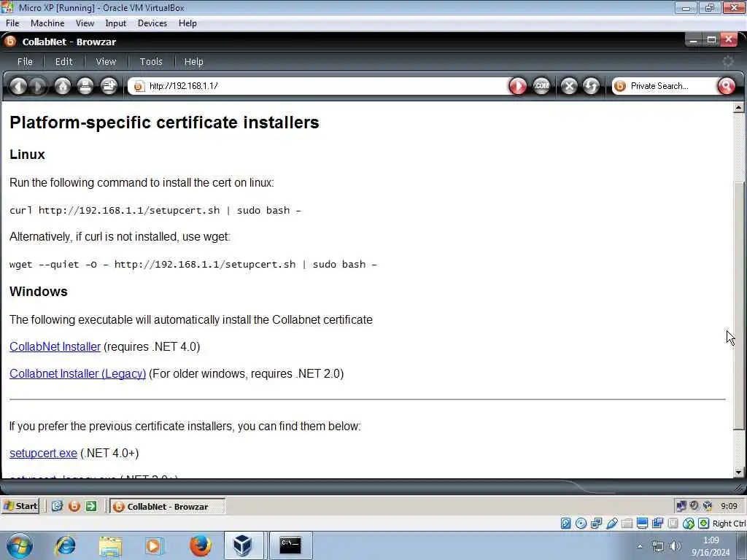This screenshot has width=747, height=560.
Task: Open the command prompt from the host taskbar
Action: point(290,545)
